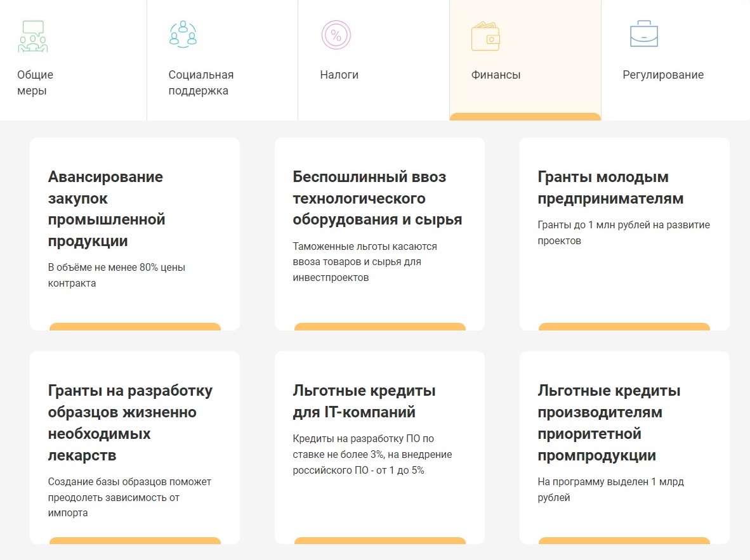This screenshot has height=560, width=750.
Task: Click text 'В объёме не менее 80% цены контракта'
Action: point(116,275)
